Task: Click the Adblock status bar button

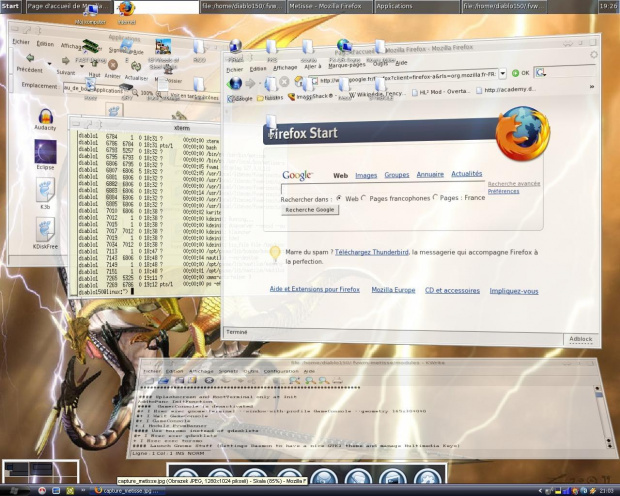Action: point(580,339)
